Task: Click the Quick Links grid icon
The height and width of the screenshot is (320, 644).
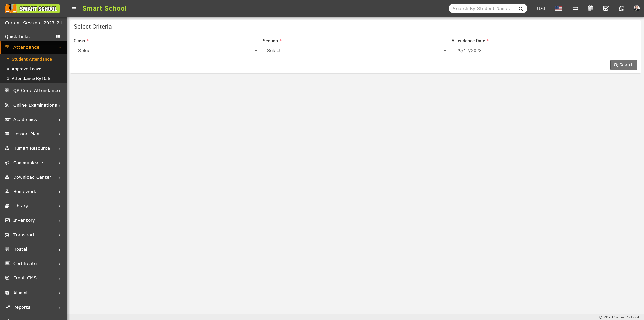Action: (x=58, y=36)
